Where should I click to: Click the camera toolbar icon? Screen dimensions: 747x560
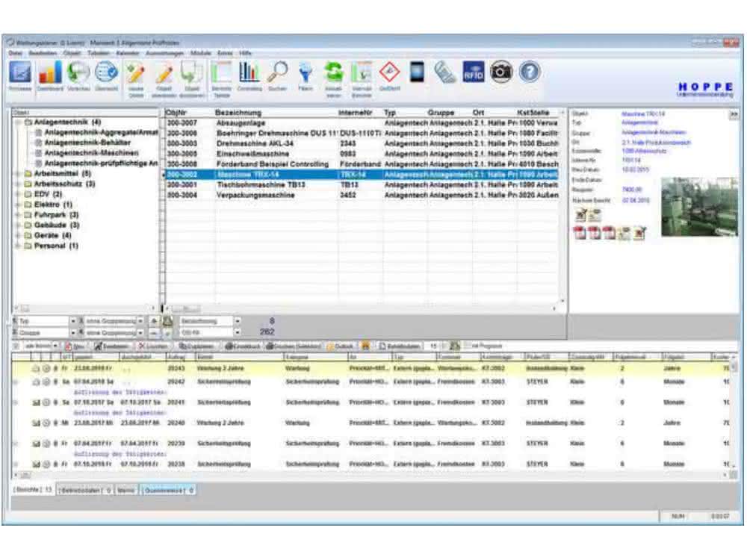[x=501, y=72]
